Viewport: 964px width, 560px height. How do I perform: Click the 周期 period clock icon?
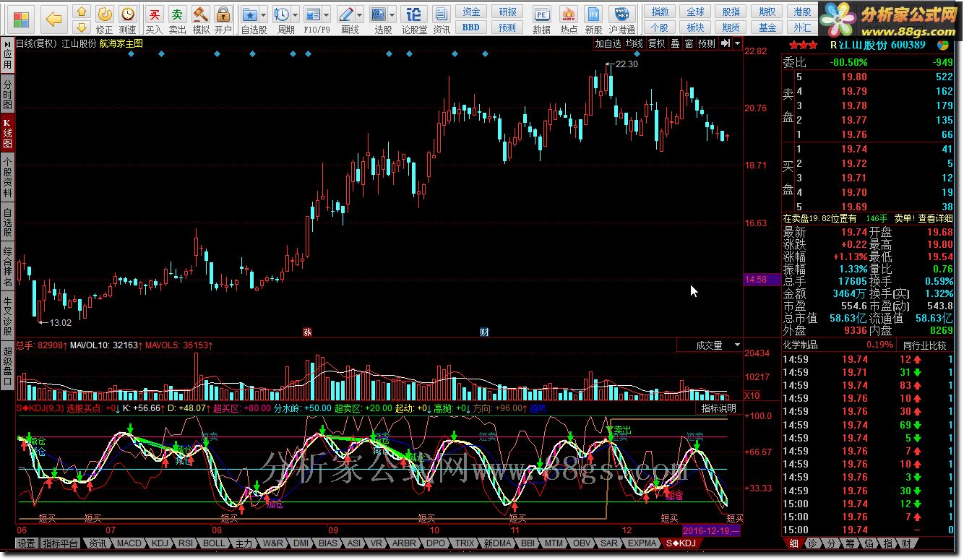pos(282,14)
